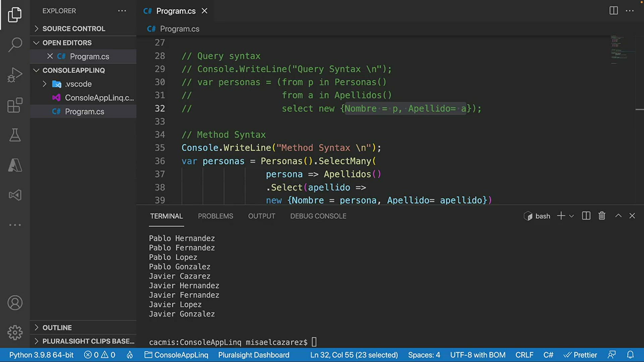Click the flame icon in status bar
This screenshot has width=644, height=362.
click(130, 355)
